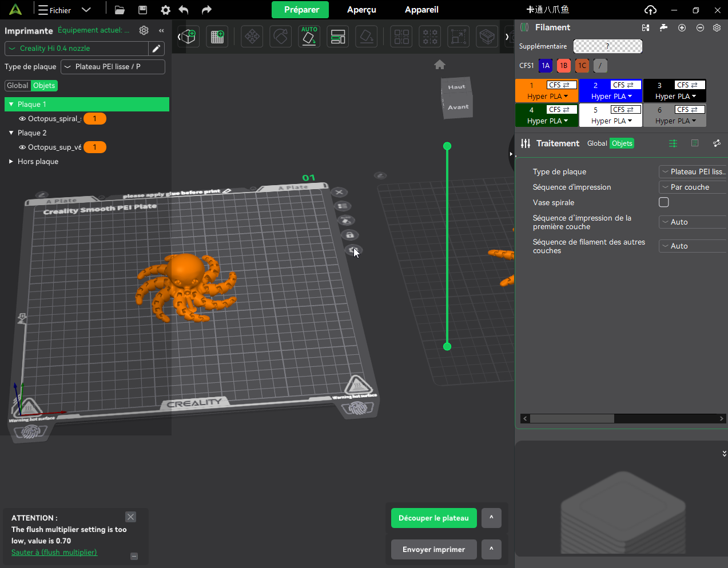The height and width of the screenshot is (568, 728).
Task: Click the home view icon in viewport
Action: 440,65
